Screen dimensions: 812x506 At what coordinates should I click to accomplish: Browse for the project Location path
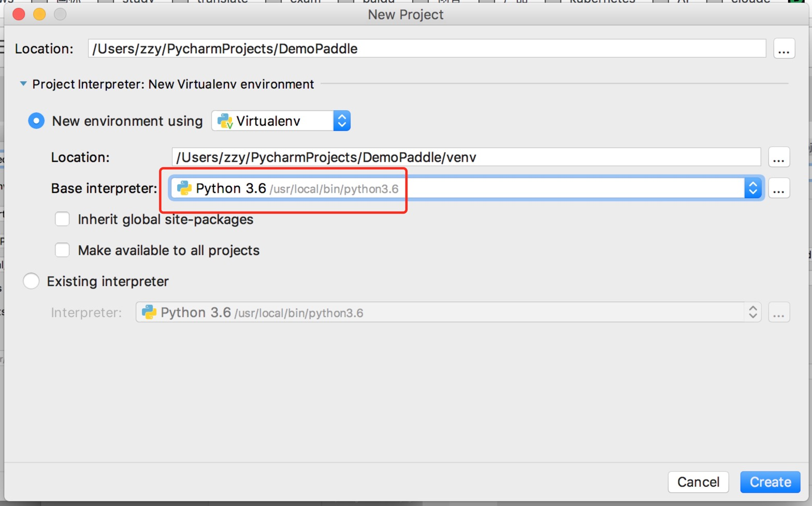tap(784, 49)
